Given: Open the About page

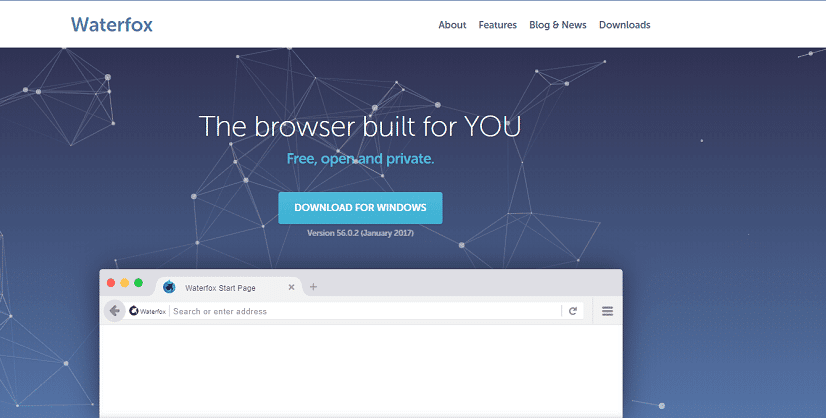Looking at the screenshot, I should tap(452, 25).
